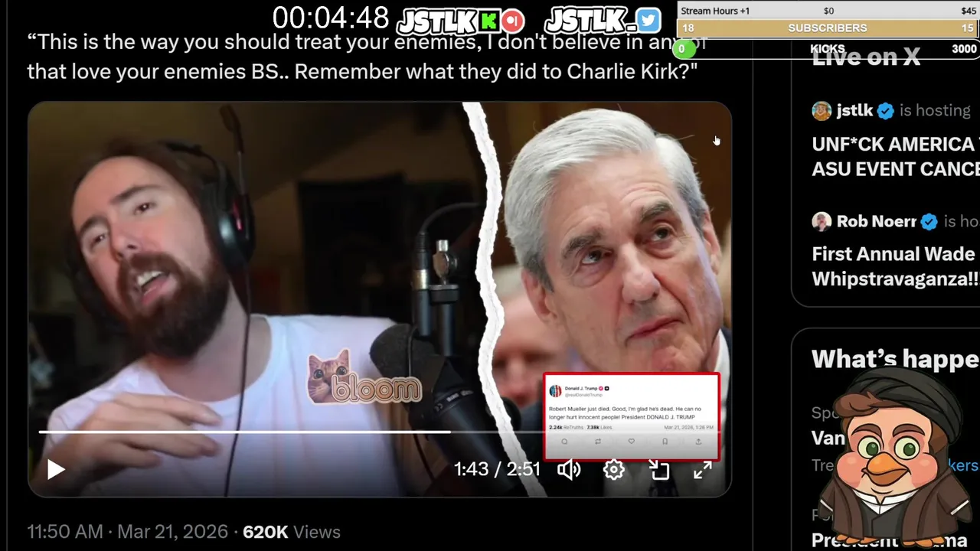Click the quoted tweet text about enemies

366,57
